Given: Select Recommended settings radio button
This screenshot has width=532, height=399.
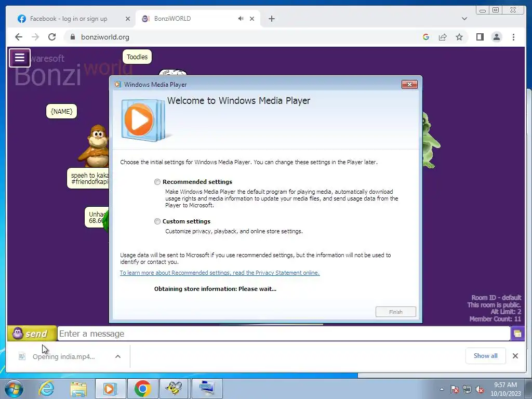Looking at the screenshot, I should point(157,182).
